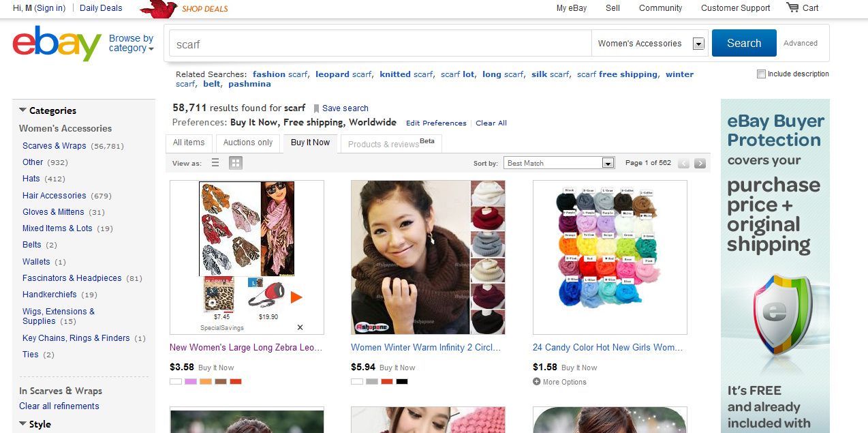The height and width of the screenshot is (433, 868).
Task: Filter by Wigs, Extensions & Supplies
Action: click(x=59, y=316)
